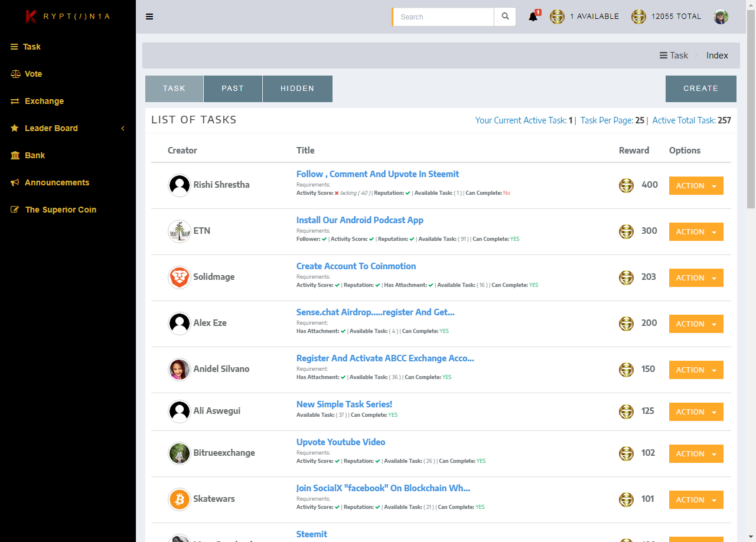Screen dimensions: 756x542
Task: Open ACTION dropdown for New Simple Task Series
Action: click(696, 412)
